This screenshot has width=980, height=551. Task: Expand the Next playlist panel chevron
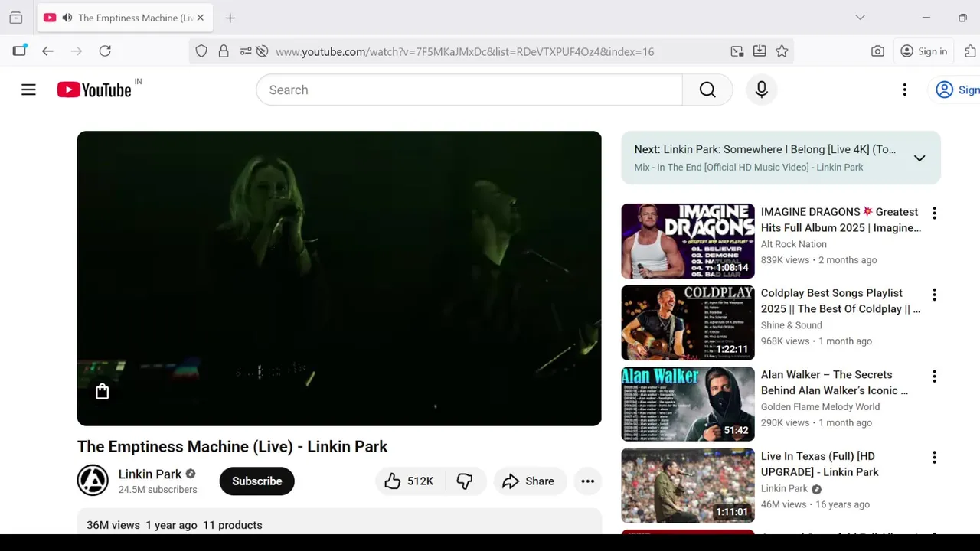920,158
